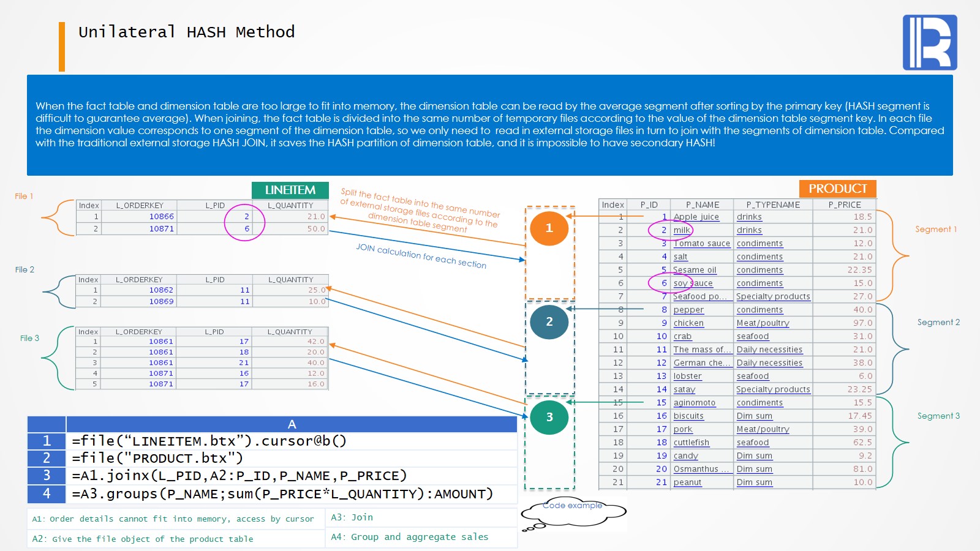The width and height of the screenshot is (980, 551).
Task: Click the P_TYPENAME column header
Action: [773, 205]
